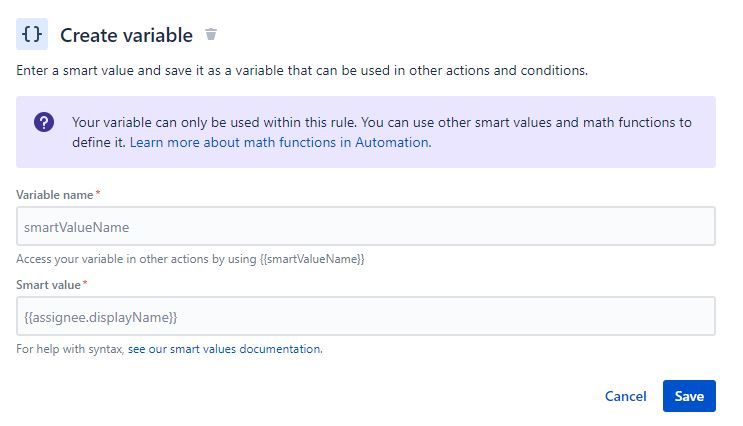Image resolution: width=743 pixels, height=426 pixels.
Task: Open Learn more about math functions link
Action: tap(280, 142)
